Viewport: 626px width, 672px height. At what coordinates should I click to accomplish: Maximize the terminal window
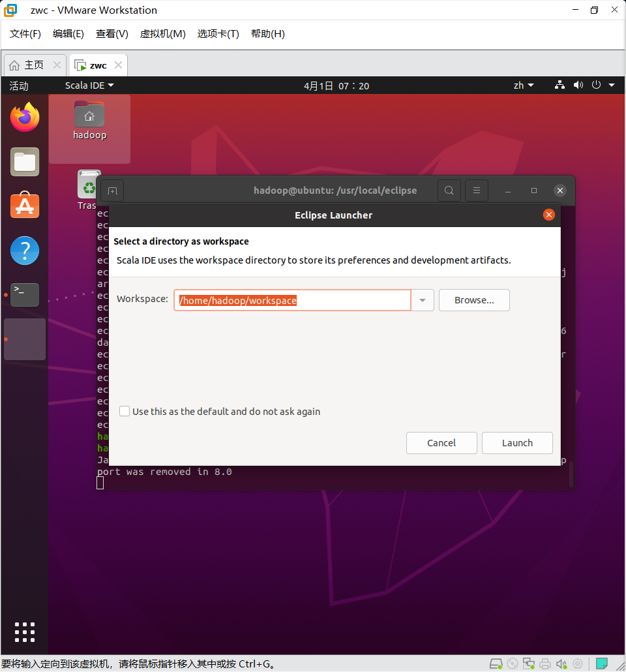click(534, 191)
